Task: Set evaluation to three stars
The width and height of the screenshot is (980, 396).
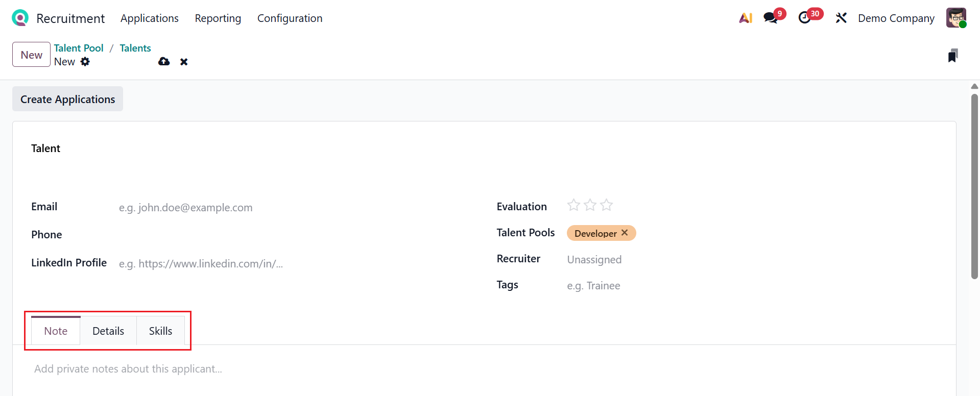Action: pos(606,205)
